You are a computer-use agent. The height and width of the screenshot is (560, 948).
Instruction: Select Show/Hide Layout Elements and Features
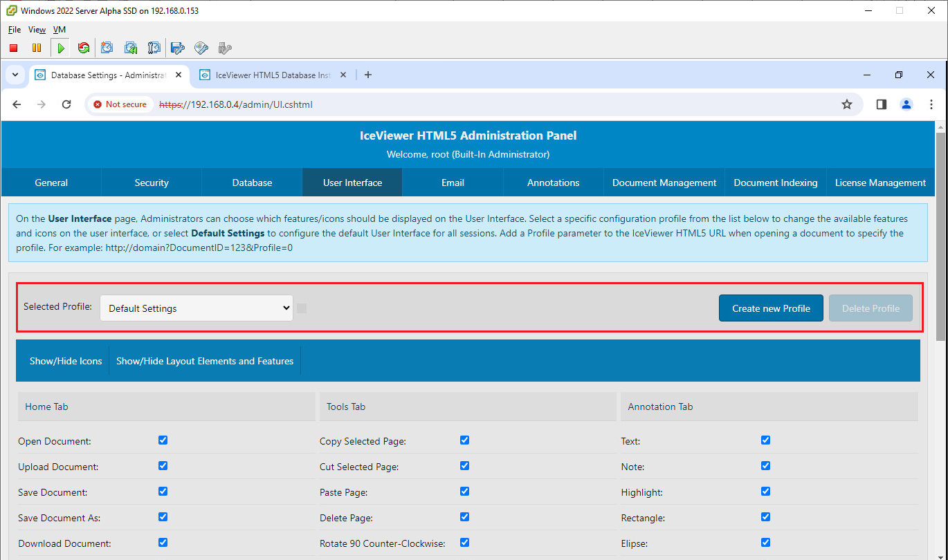(205, 361)
